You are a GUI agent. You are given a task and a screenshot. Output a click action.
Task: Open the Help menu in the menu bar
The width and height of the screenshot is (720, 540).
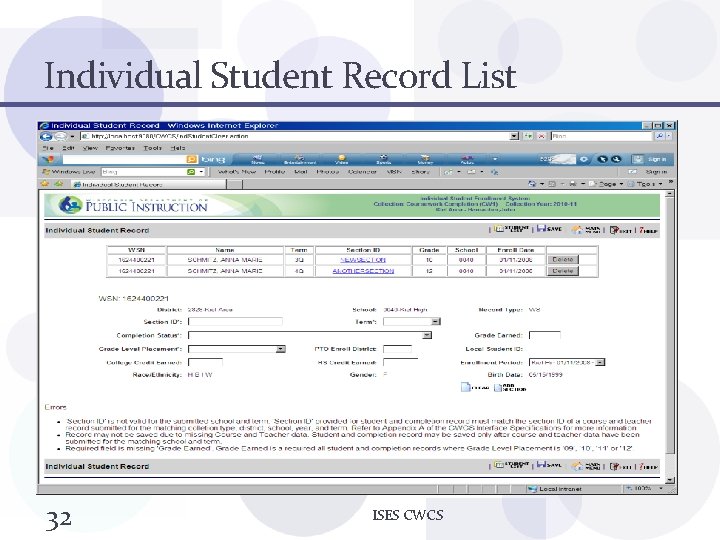coord(178,148)
